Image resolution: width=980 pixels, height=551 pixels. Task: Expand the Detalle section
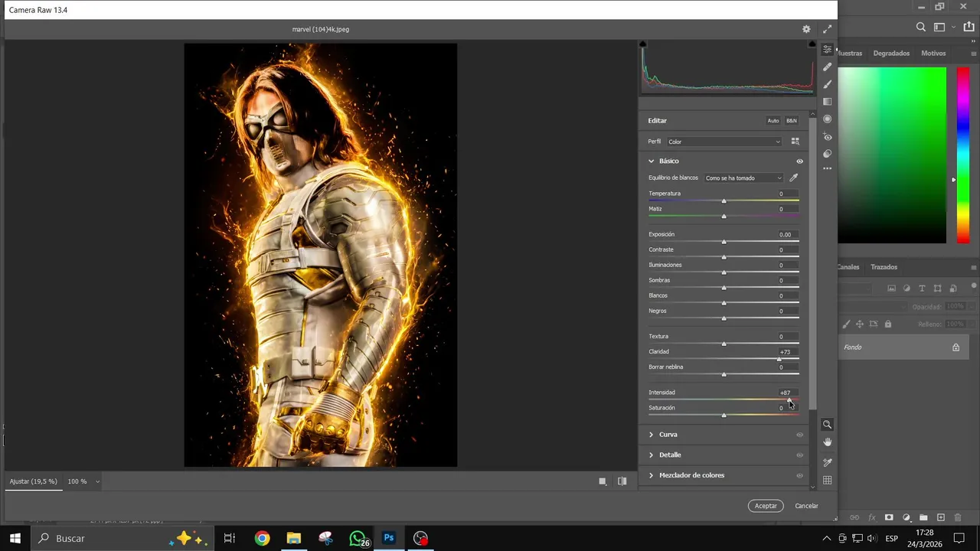pyautogui.click(x=651, y=455)
